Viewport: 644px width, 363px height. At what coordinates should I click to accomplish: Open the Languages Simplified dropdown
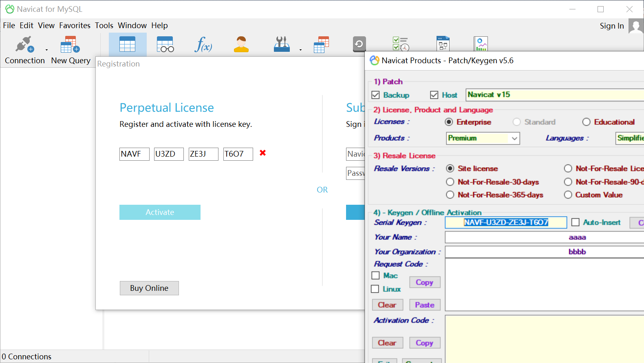(630, 138)
